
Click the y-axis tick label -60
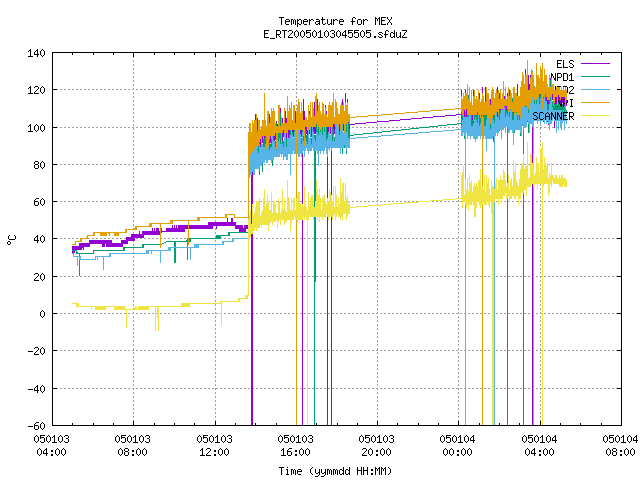tap(36, 426)
